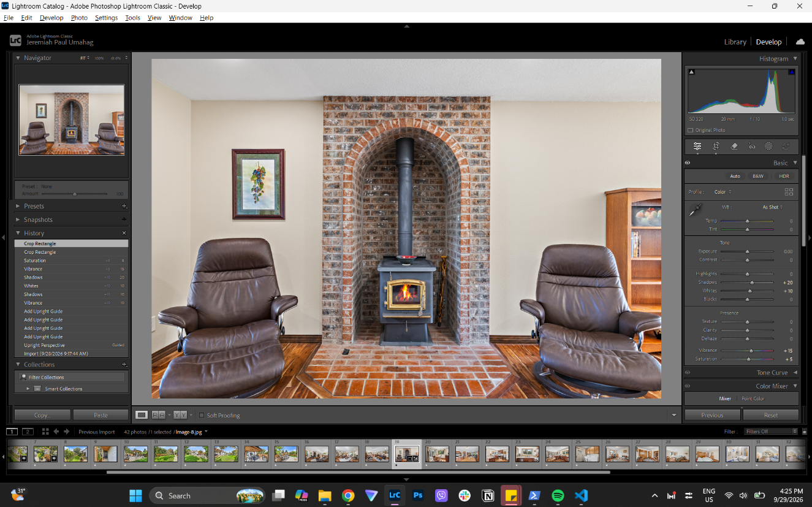
Task: Go back with filmstrip left arrow
Action: 56,432
